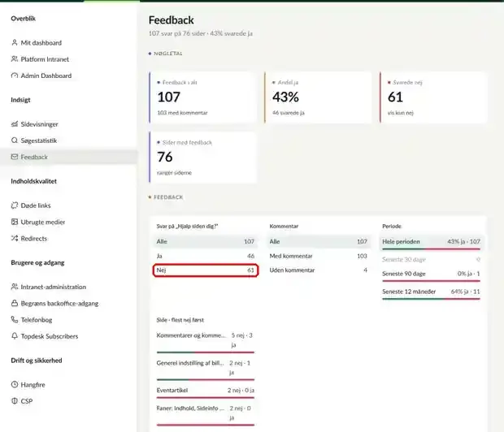Open Sidevisninger chart icon
This screenshot has width=504, height=432.
click(15, 124)
